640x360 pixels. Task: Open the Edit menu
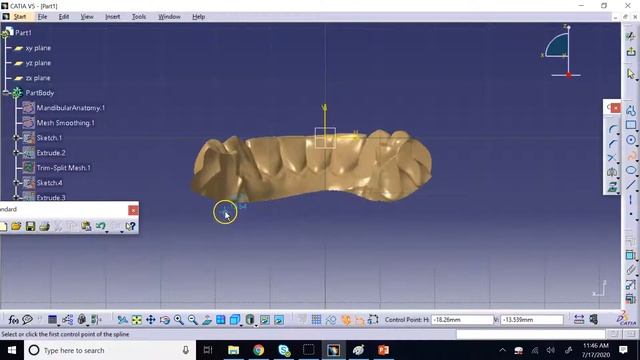[64, 17]
